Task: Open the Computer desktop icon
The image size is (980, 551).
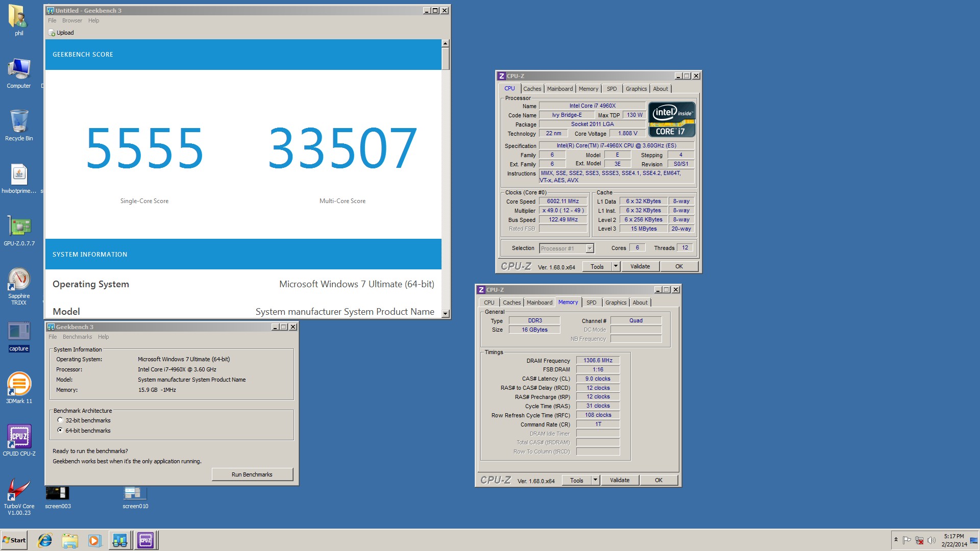Action: (x=19, y=73)
